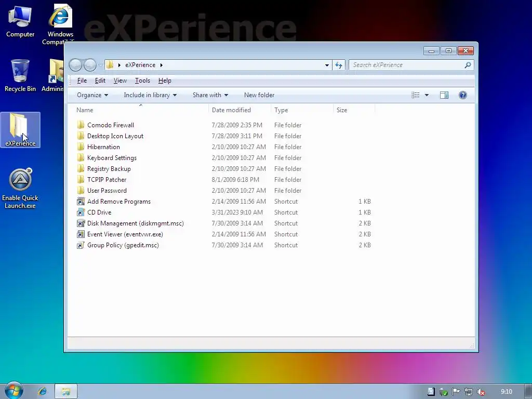Click the Explorer taskbar button

pyautogui.click(x=66, y=392)
